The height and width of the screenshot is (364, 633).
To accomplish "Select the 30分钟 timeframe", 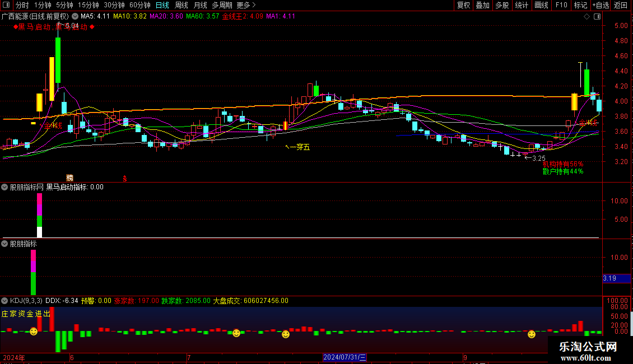I will point(114,5).
